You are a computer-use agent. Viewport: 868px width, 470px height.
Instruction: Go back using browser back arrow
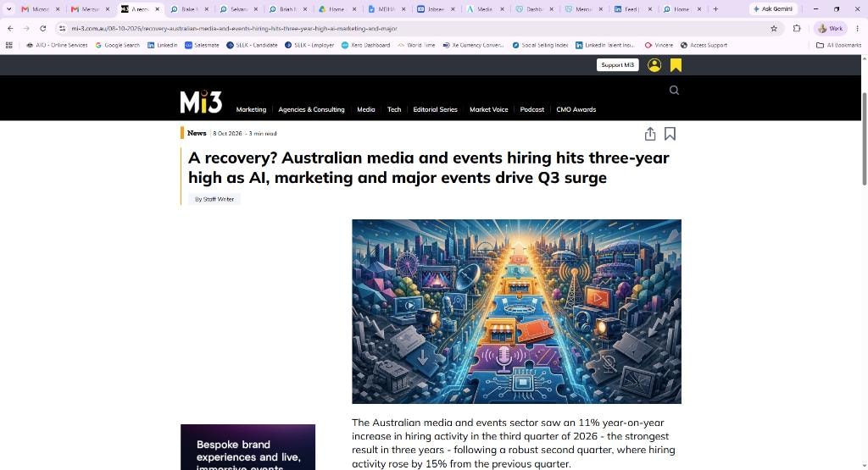(10, 28)
